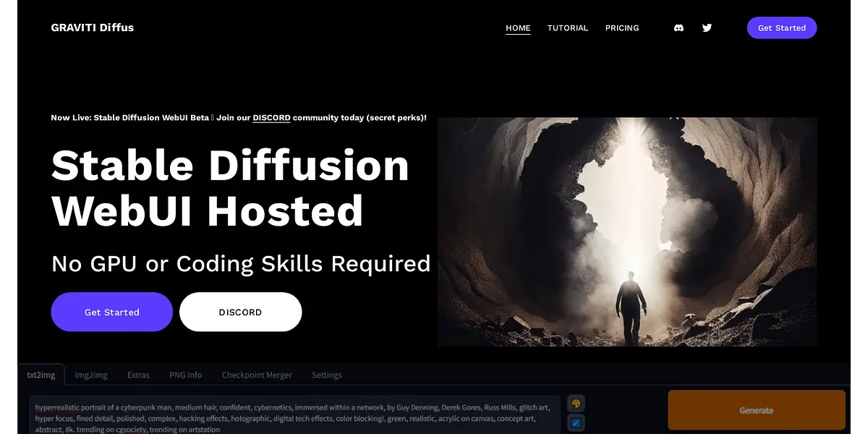Viewport: 868px width, 434px height.
Task: Switch to the img2img tab
Action: (x=91, y=375)
